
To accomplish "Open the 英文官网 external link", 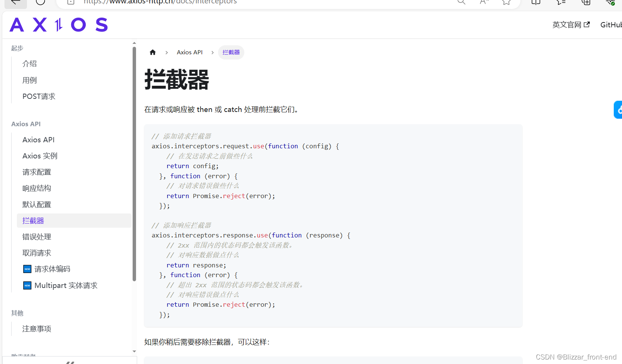I will tap(571, 25).
